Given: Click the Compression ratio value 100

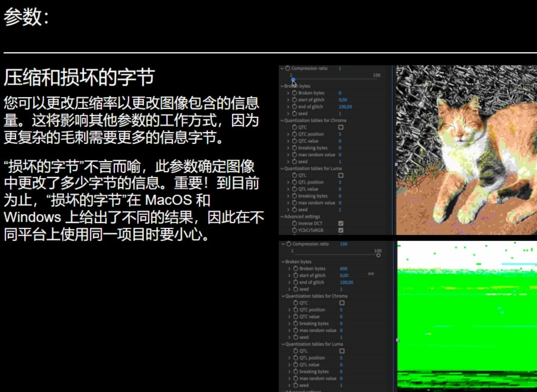Looking at the screenshot, I should point(344,244).
